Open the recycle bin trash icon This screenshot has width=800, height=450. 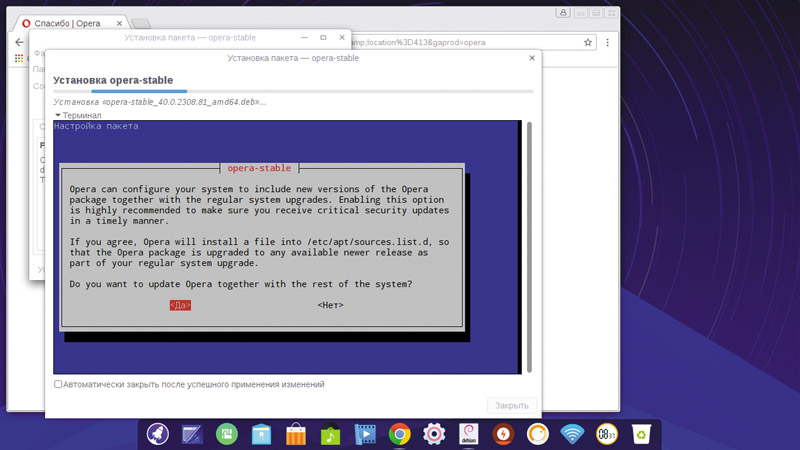click(641, 435)
